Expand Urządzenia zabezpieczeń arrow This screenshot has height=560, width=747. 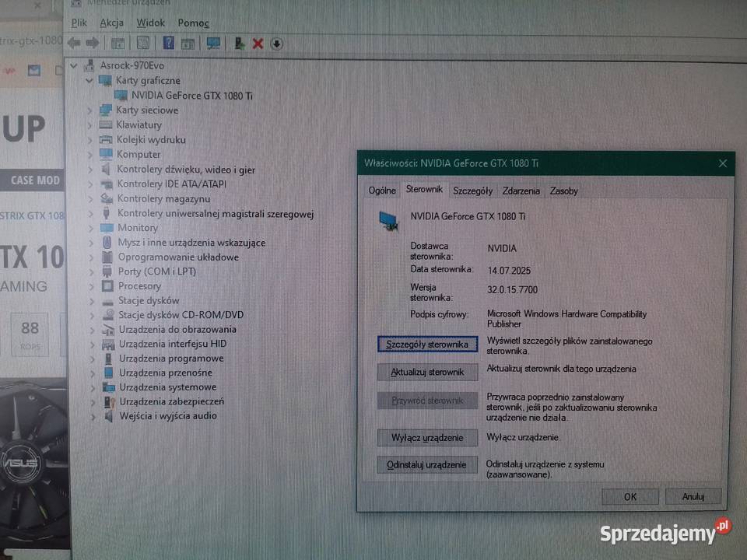(93, 401)
